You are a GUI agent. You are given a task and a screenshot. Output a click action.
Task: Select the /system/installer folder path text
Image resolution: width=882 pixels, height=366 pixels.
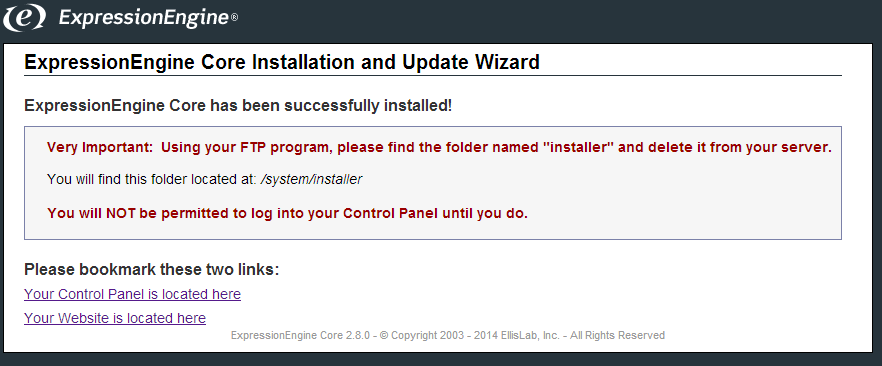(x=312, y=179)
